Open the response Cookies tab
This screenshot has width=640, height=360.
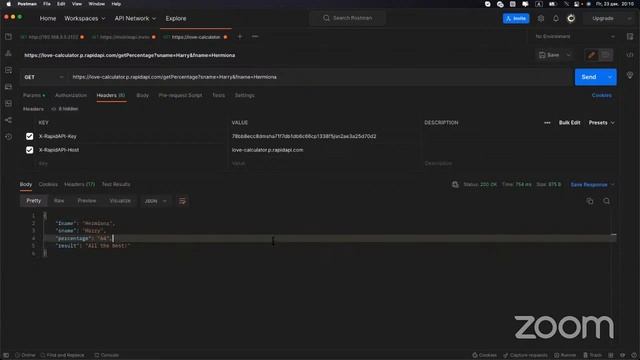pyautogui.click(x=48, y=184)
